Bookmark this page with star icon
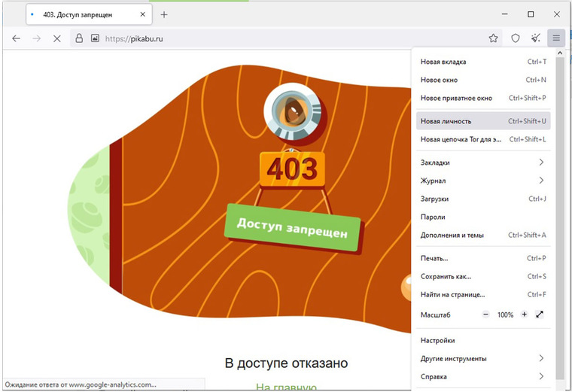Viewport: 572px width, 392px height. click(x=493, y=38)
